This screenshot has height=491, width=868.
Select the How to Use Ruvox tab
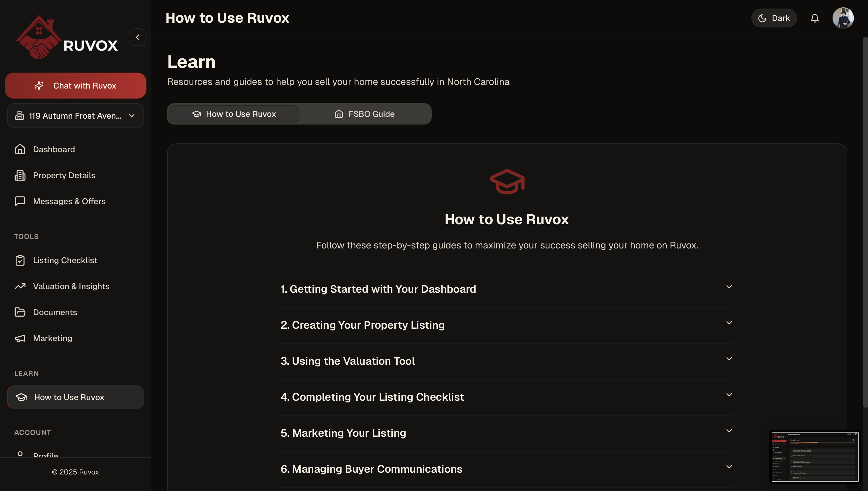coord(234,114)
